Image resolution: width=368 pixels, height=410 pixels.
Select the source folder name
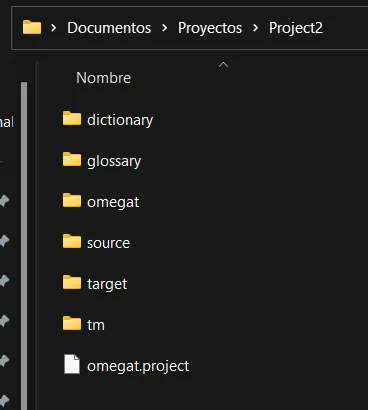[x=108, y=243]
